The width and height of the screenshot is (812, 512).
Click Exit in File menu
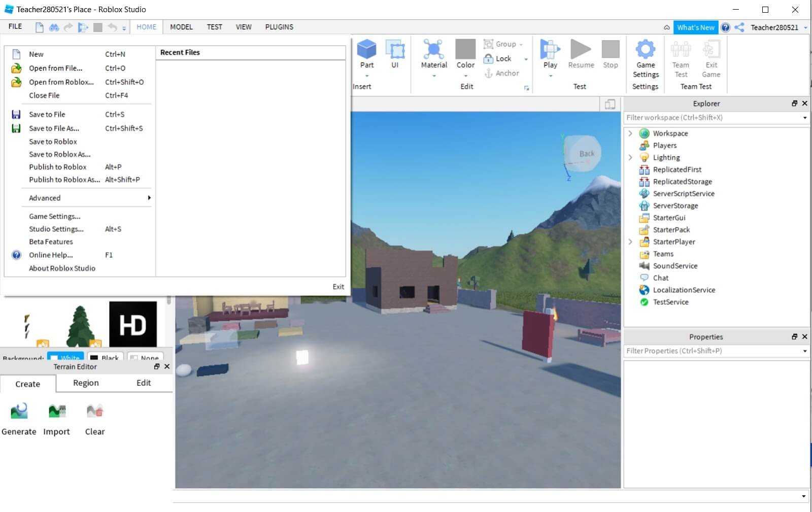(x=338, y=287)
